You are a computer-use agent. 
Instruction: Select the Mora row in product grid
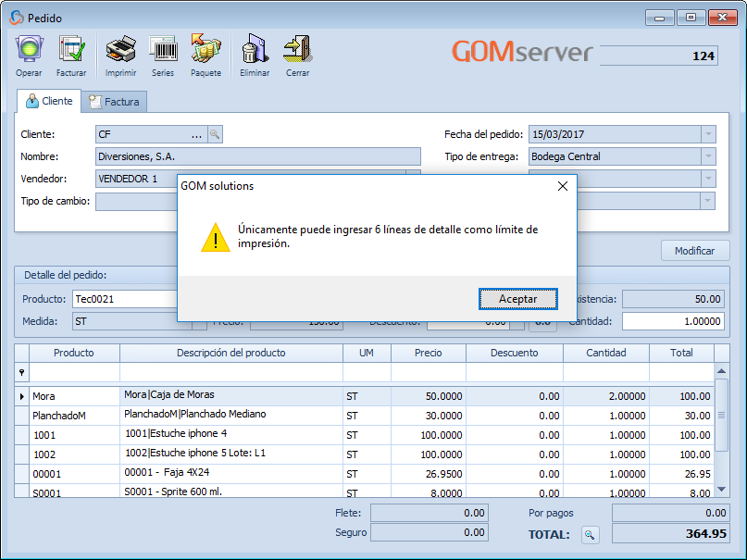coord(74,395)
